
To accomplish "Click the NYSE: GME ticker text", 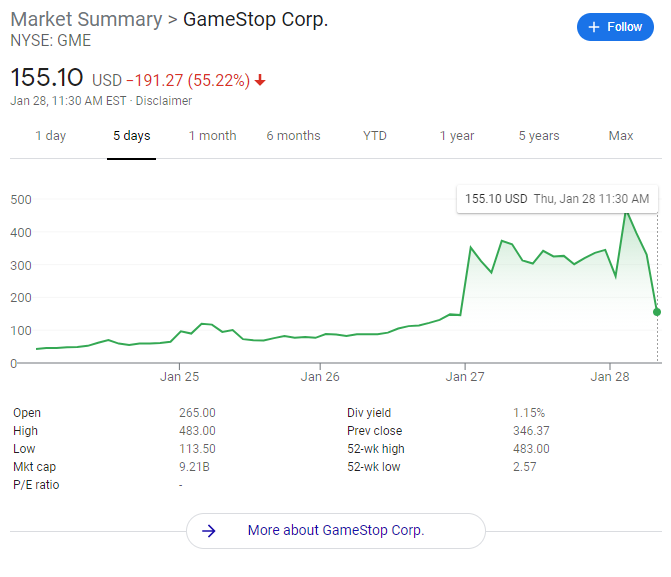I will click(50, 41).
